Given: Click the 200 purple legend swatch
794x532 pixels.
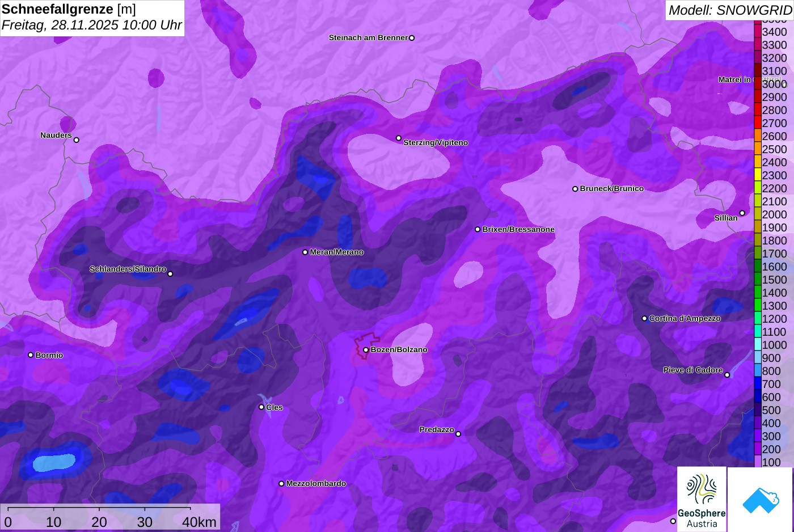Looking at the screenshot, I should tap(758, 449).
